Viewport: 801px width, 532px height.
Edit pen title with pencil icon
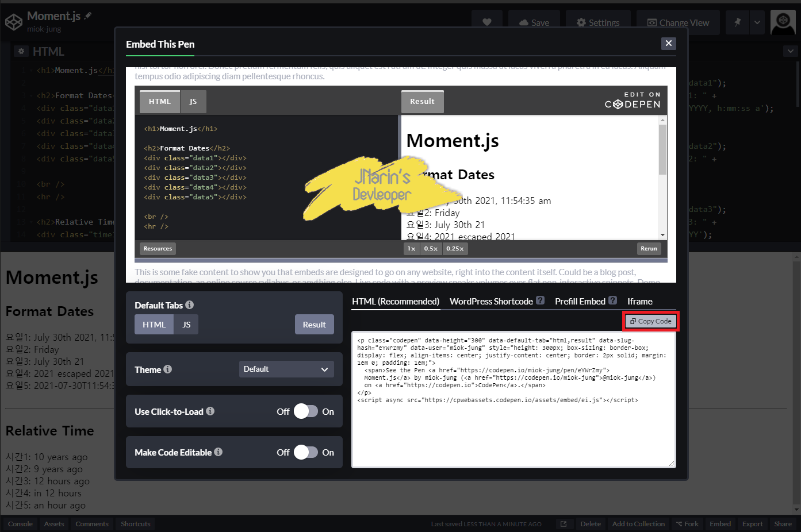88,16
